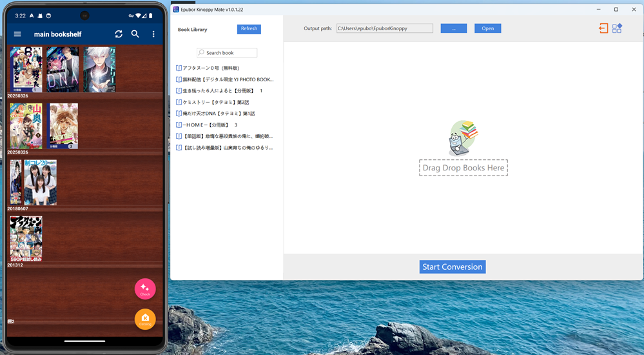Tap the pink Check floating button

click(x=145, y=289)
